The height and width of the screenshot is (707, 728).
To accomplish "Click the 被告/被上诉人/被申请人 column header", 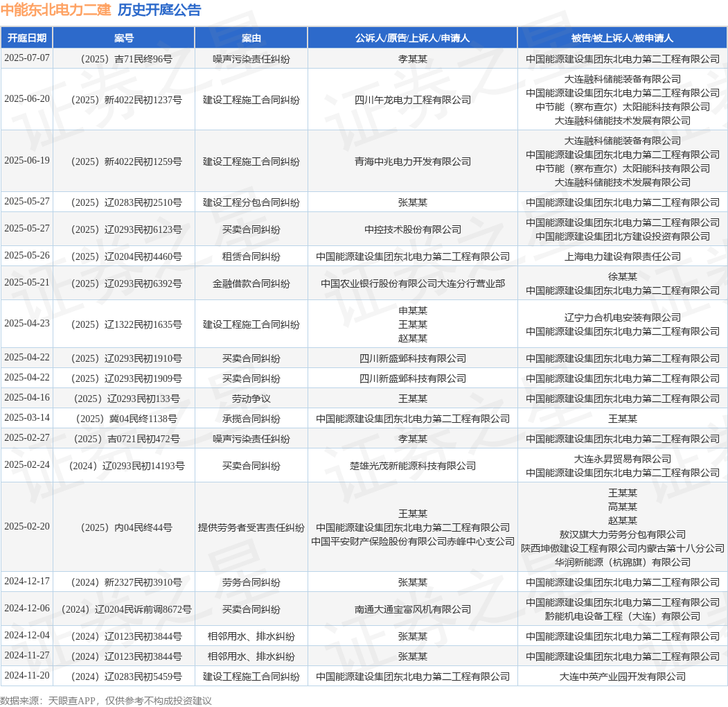I will tap(622, 37).
